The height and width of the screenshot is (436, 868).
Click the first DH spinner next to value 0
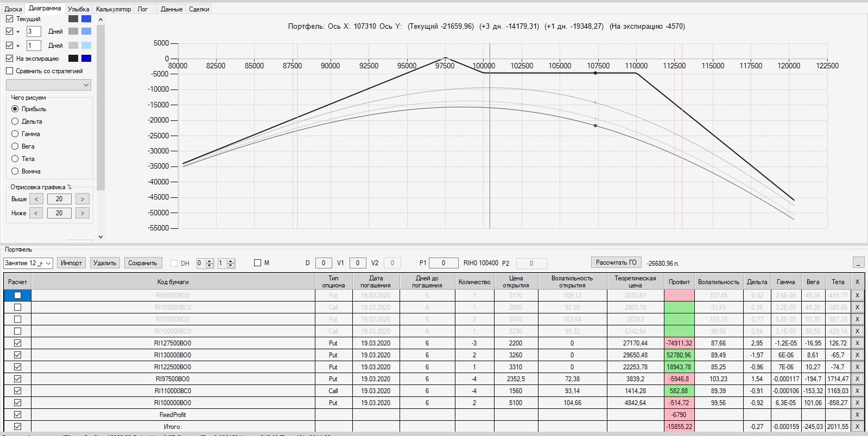click(210, 263)
